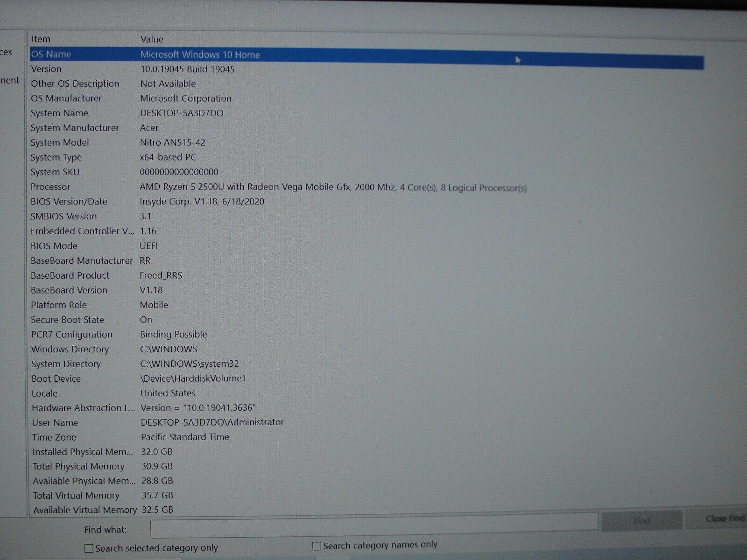The width and height of the screenshot is (747, 560).
Task: Click the Value column header
Action: pyautogui.click(x=152, y=40)
